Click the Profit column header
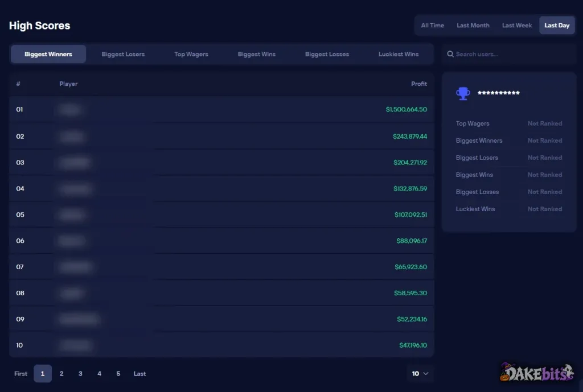 pos(419,84)
